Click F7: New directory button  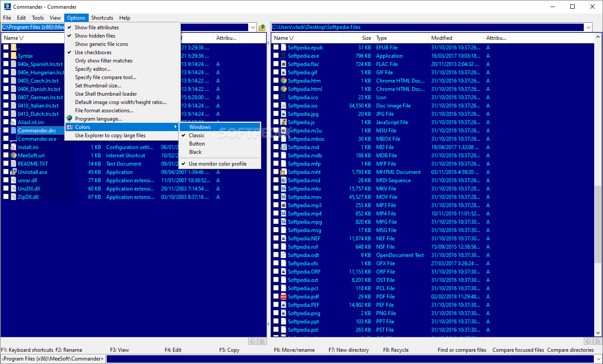point(349,350)
